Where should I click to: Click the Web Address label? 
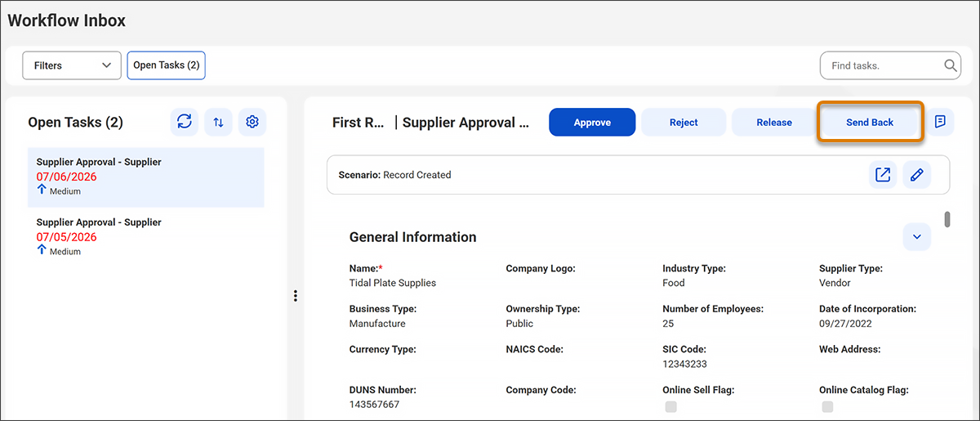pos(849,349)
